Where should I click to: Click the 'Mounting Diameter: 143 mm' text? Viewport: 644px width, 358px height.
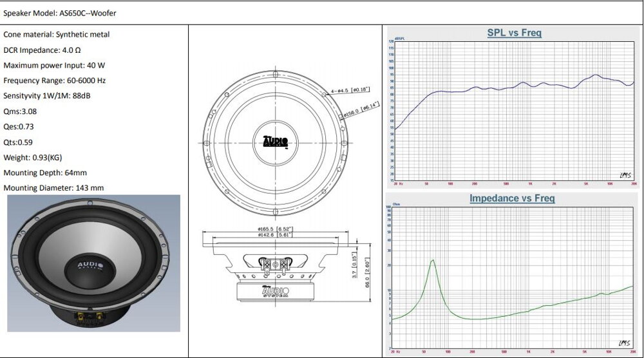tap(53, 187)
